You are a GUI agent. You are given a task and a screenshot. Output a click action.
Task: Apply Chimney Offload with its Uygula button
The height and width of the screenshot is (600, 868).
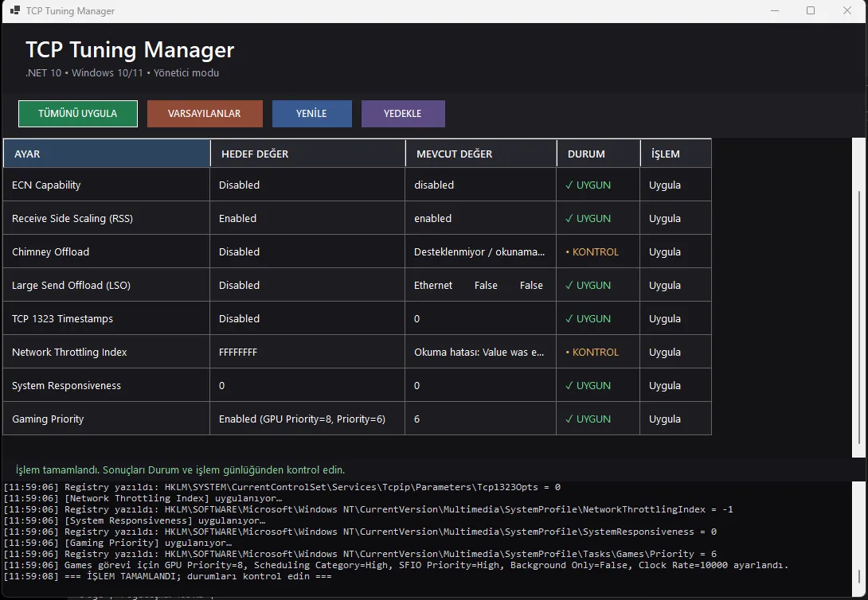[x=665, y=251]
